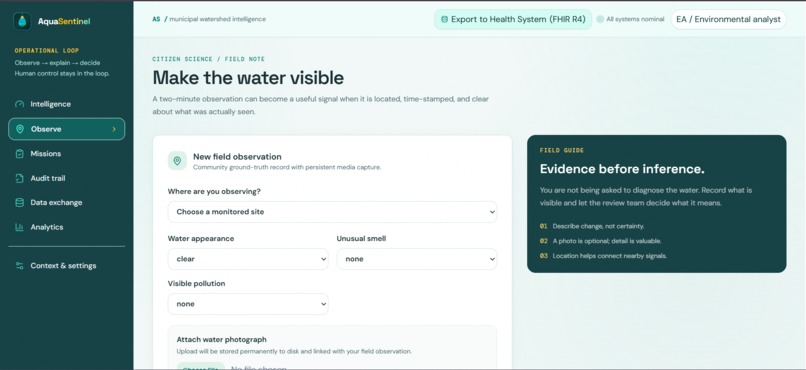Click 'A photo is optional; detail is valuable.' item
The width and height of the screenshot is (806, 370).
607,241
